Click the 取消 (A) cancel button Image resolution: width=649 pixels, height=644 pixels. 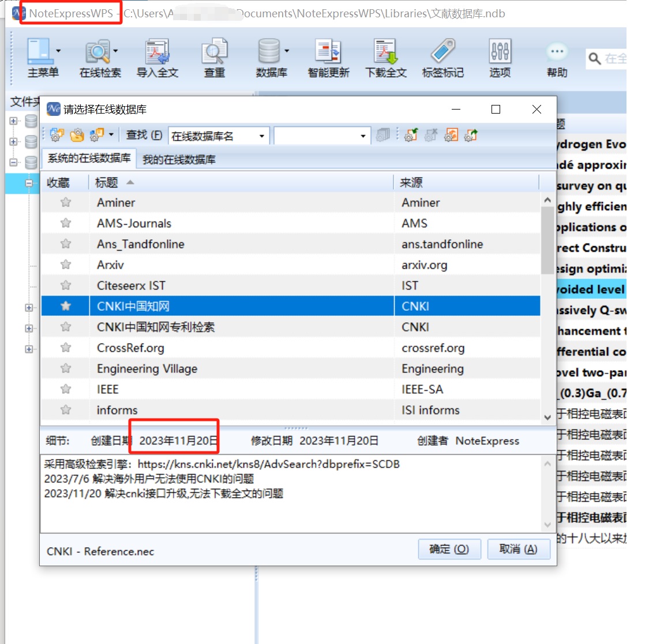(518, 549)
